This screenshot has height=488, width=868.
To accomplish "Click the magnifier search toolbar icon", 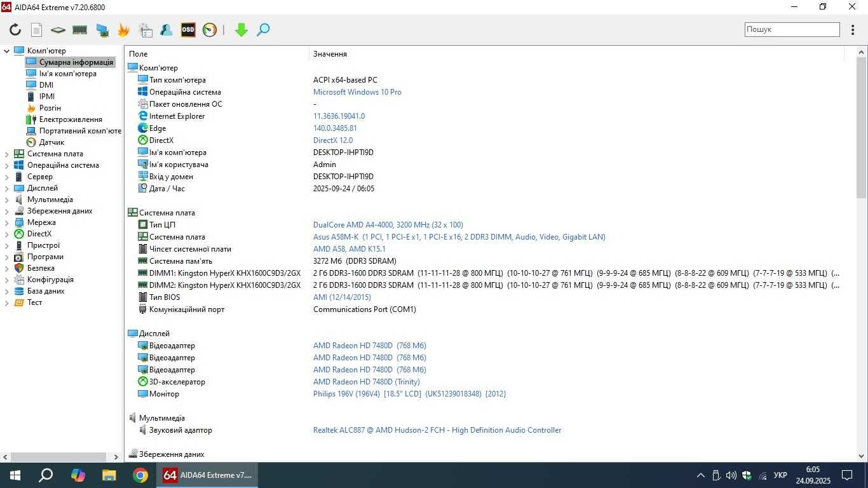I will pos(263,30).
